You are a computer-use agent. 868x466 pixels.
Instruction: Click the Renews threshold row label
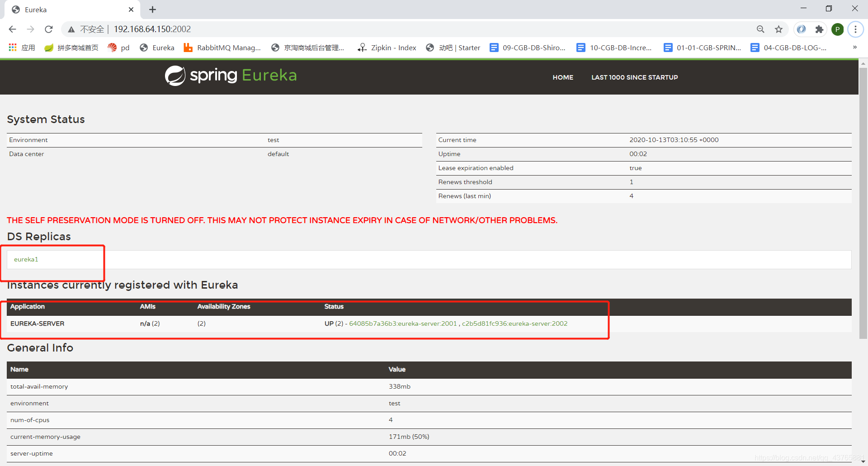tap(465, 182)
